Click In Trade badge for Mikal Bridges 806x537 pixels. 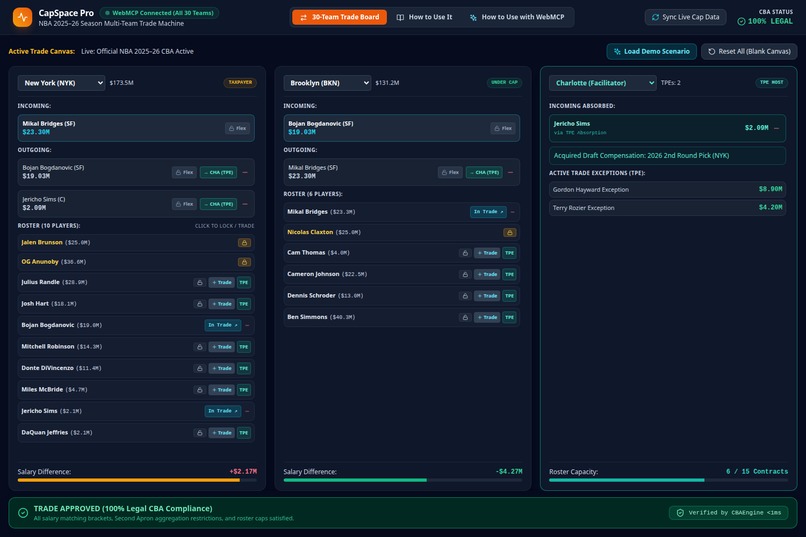(x=488, y=212)
